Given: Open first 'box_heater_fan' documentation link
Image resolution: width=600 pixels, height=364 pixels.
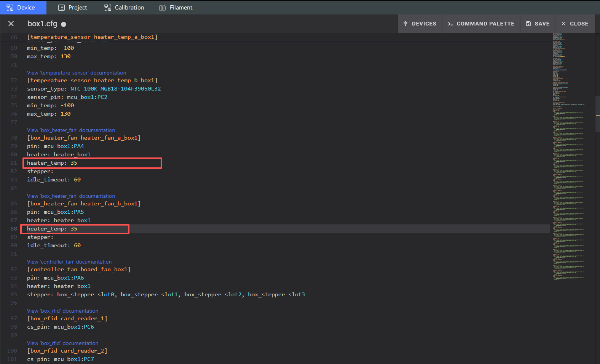Looking at the screenshot, I should (71, 130).
